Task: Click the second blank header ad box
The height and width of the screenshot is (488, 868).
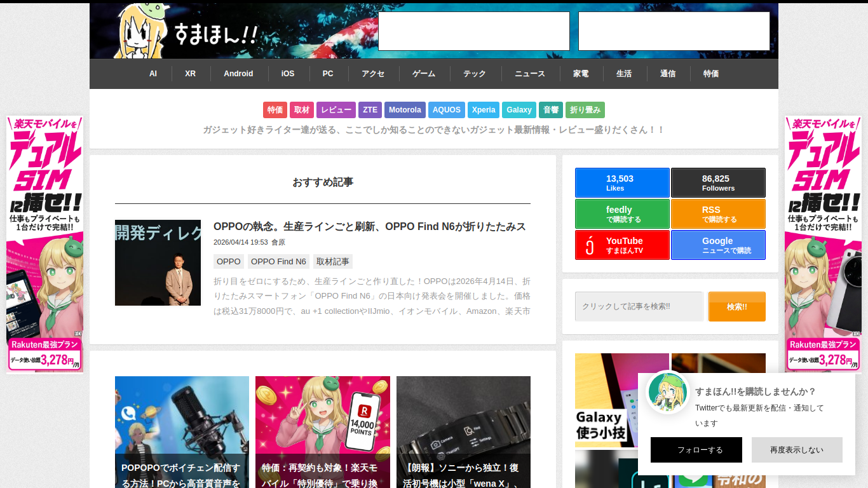Action: (x=674, y=31)
